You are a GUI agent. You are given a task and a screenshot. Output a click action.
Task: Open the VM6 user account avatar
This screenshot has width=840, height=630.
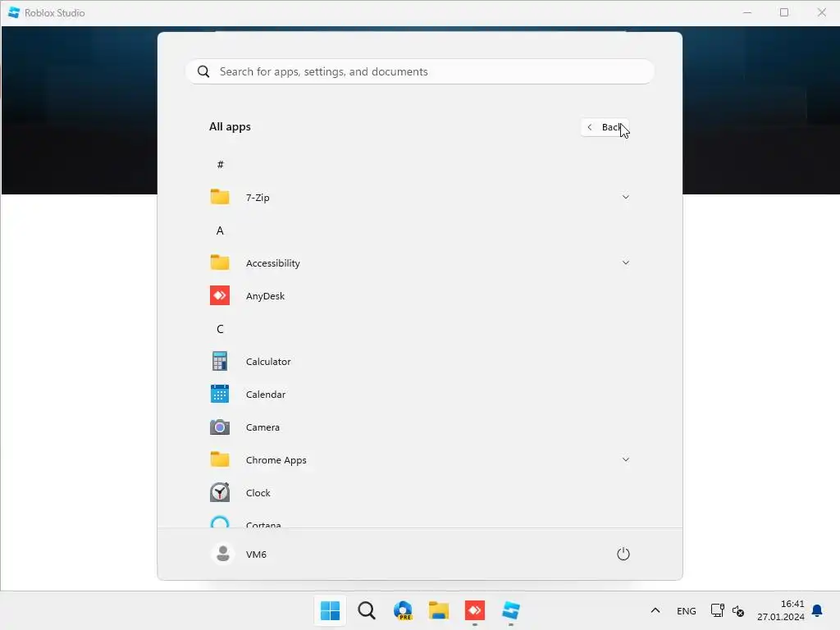(222, 554)
